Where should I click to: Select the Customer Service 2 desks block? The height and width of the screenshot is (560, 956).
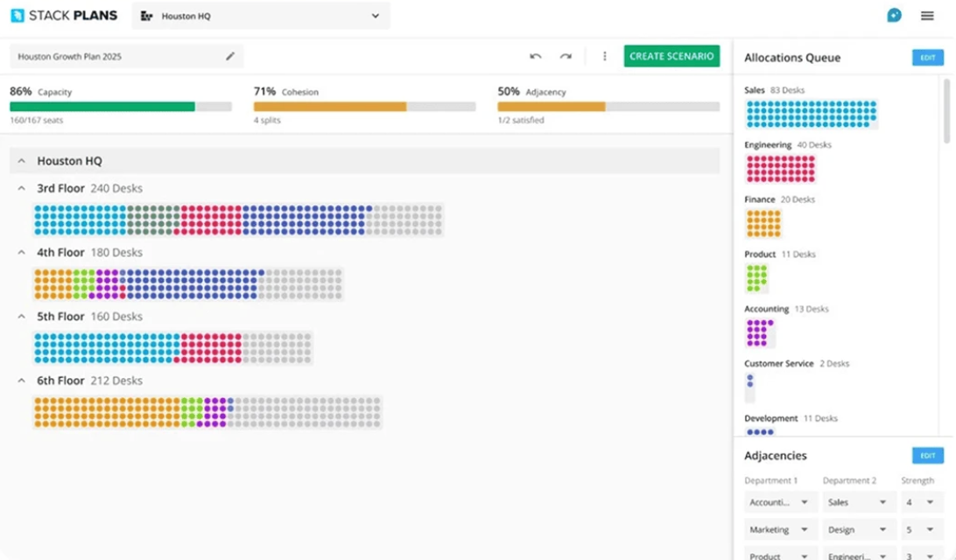pyautogui.click(x=750, y=388)
